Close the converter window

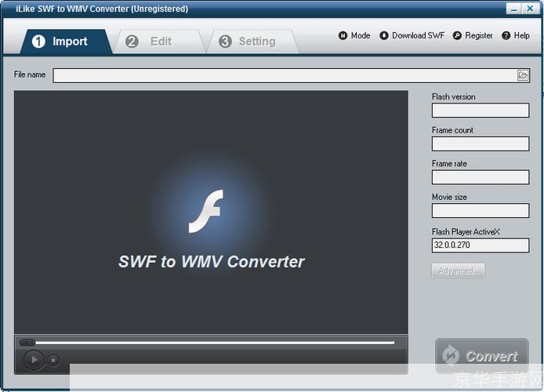coord(530,9)
